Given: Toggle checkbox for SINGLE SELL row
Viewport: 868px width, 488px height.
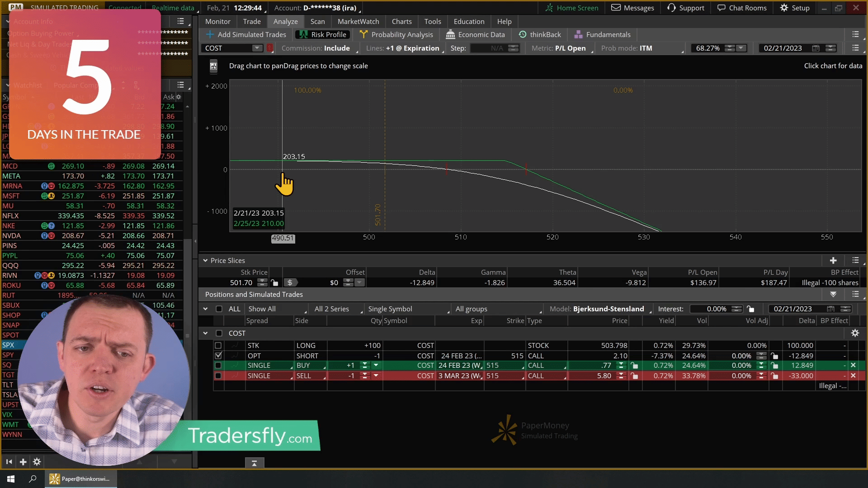Looking at the screenshot, I should pos(218,375).
